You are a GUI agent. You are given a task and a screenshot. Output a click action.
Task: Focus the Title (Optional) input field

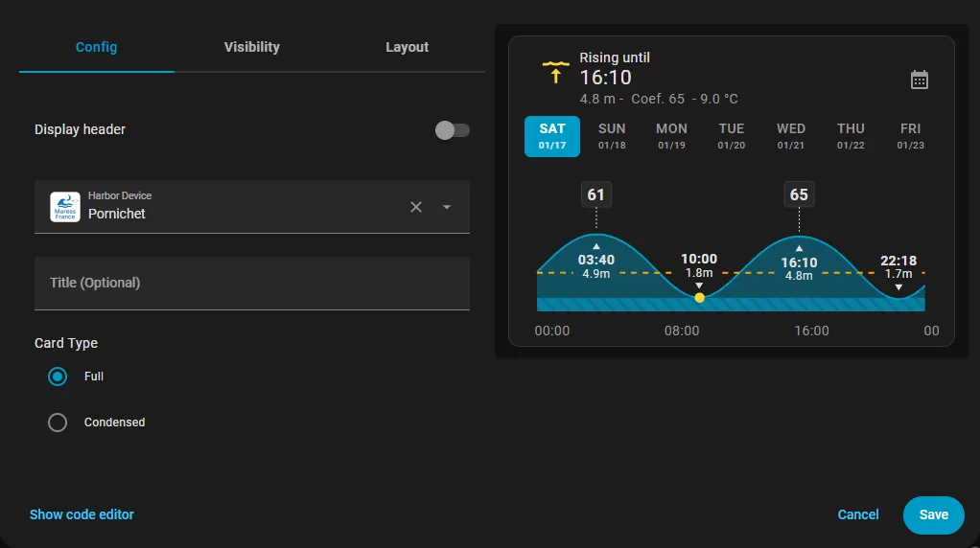point(252,284)
